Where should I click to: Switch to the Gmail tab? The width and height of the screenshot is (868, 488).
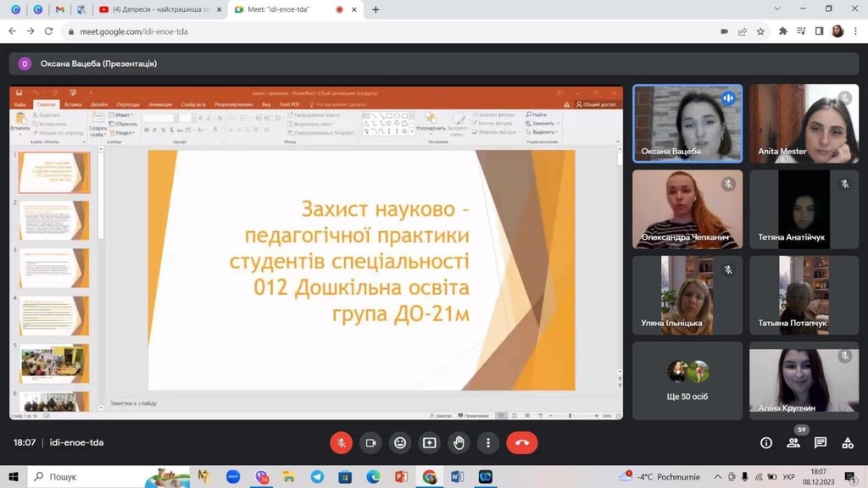(x=58, y=9)
